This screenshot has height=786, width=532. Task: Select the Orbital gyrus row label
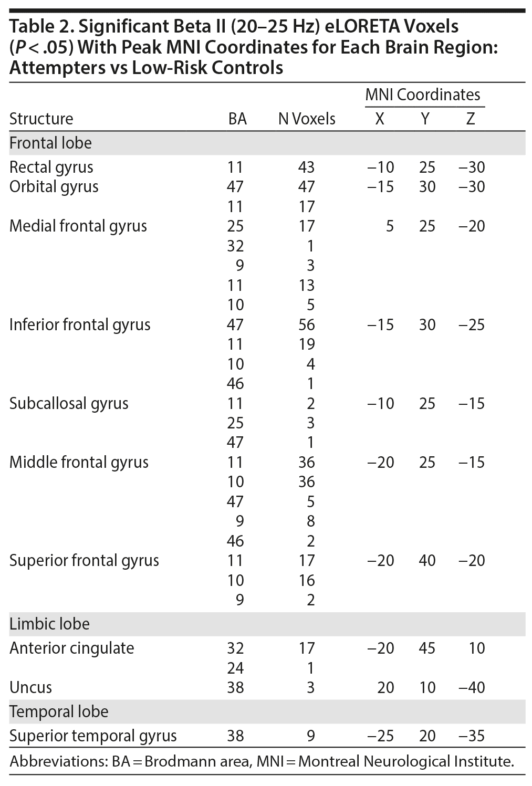click(54, 187)
